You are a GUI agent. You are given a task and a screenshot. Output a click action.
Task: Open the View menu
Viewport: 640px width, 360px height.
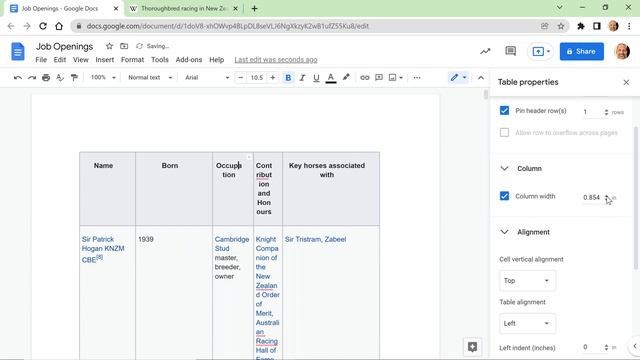click(81, 60)
